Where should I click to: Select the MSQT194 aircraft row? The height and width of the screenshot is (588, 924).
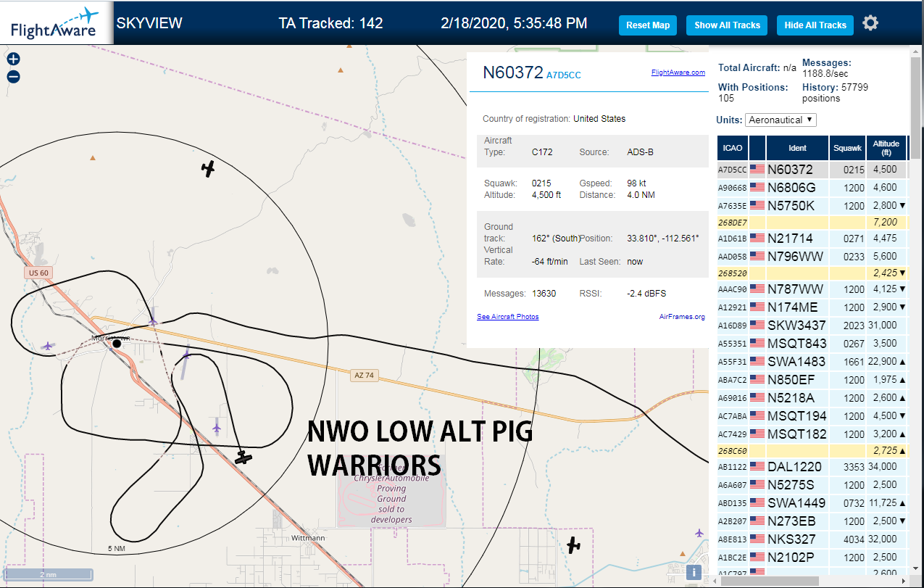coord(812,415)
